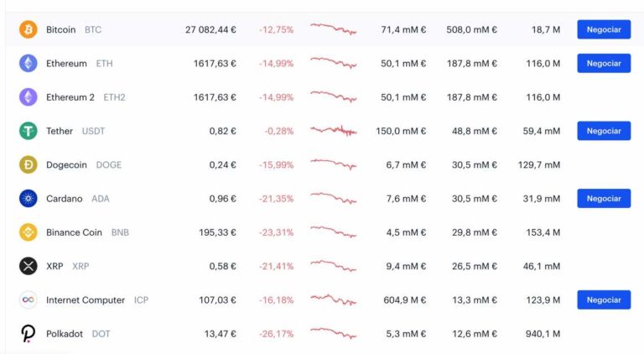Screen dimensions: 644x354
Task: Click the Polkadot coin icon
Action: 29,334
